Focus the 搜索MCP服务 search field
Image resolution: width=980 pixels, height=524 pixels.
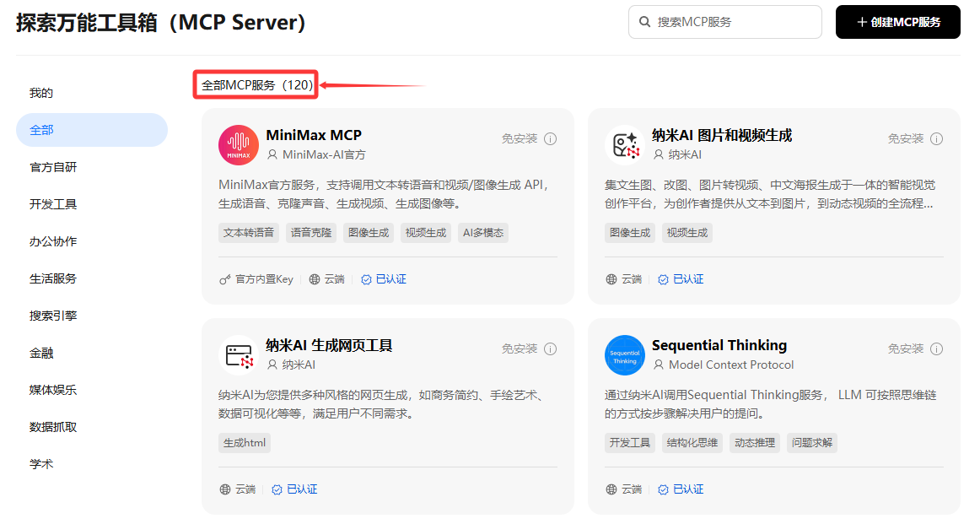[x=725, y=22]
